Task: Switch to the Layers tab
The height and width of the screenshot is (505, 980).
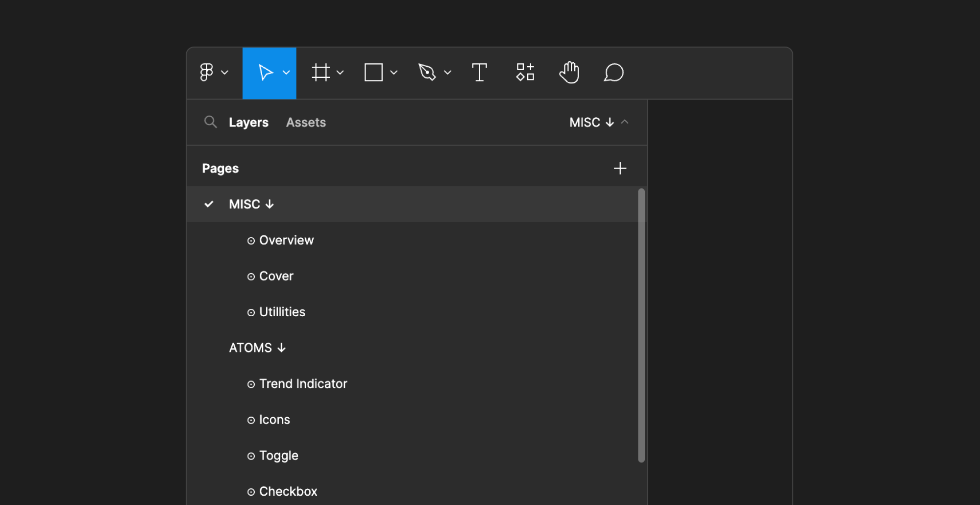Action: (248, 122)
